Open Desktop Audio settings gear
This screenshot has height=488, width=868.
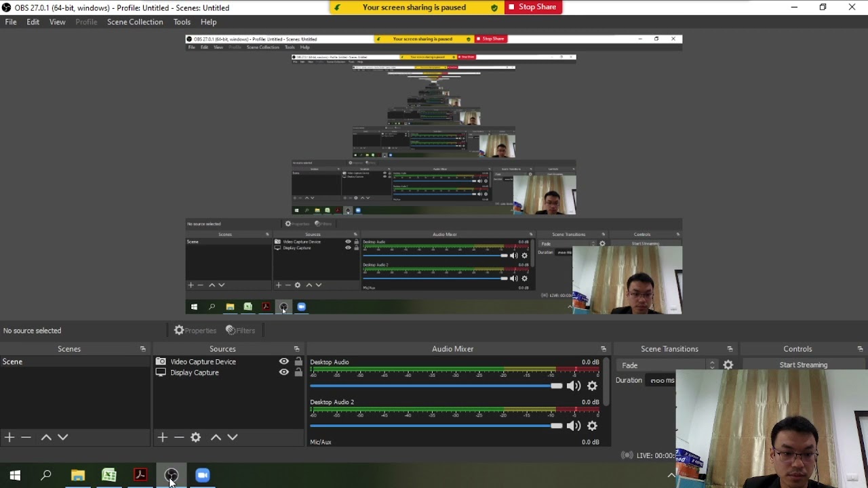[x=592, y=386]
